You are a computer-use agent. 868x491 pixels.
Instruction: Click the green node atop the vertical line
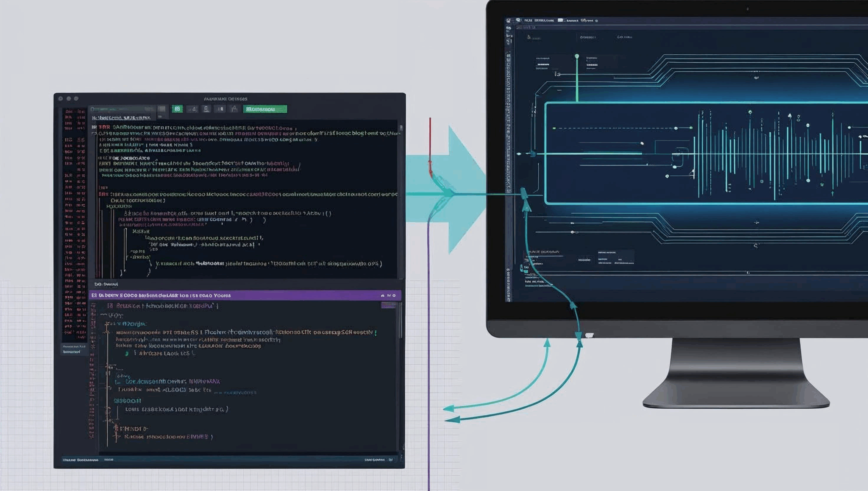click(577, 56)
